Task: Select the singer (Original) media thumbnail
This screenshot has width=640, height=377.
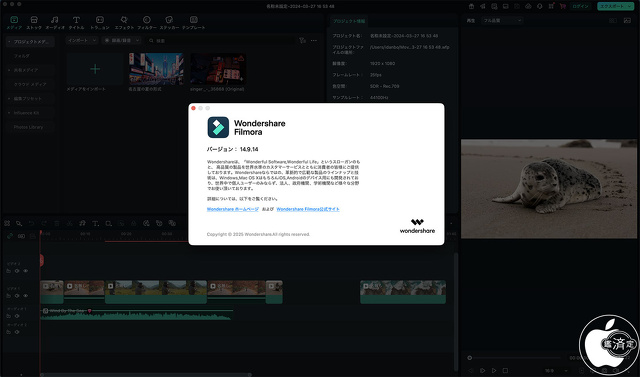Action: pyautogui.click(x=218, y=69)
